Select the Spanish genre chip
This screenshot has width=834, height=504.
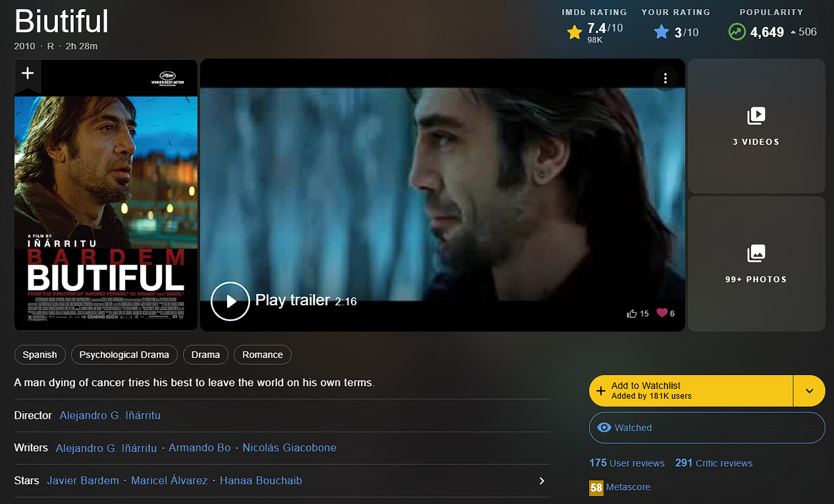(40, 355)
